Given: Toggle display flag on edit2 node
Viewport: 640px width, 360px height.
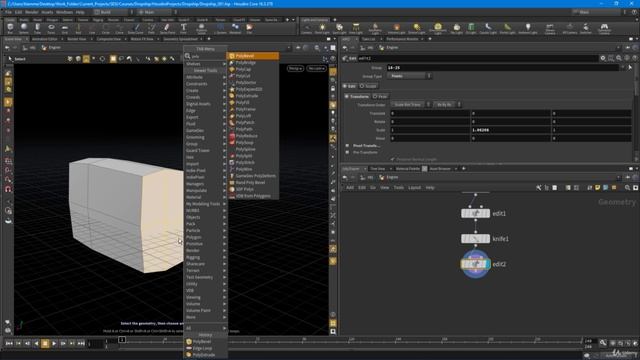Looking at the screenshot, I should [488, 264].
